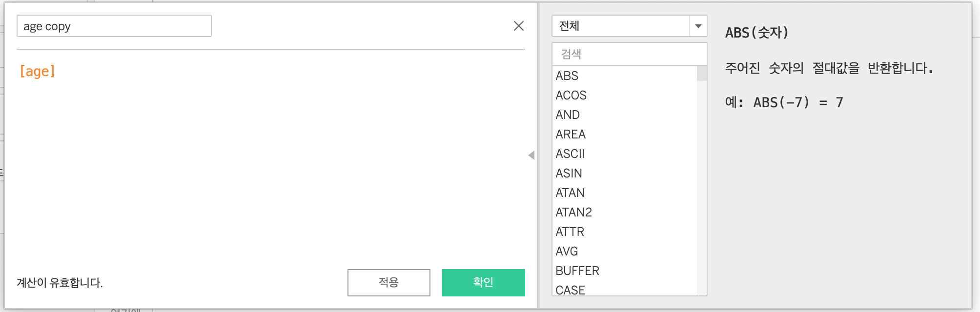Collapse the function reference panel arrow
980x312 pixels.
(x=531, y=155)
